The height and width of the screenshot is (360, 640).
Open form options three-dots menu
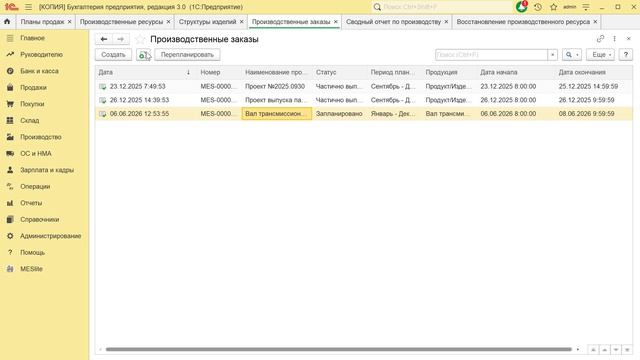click(x=615, y=39)
